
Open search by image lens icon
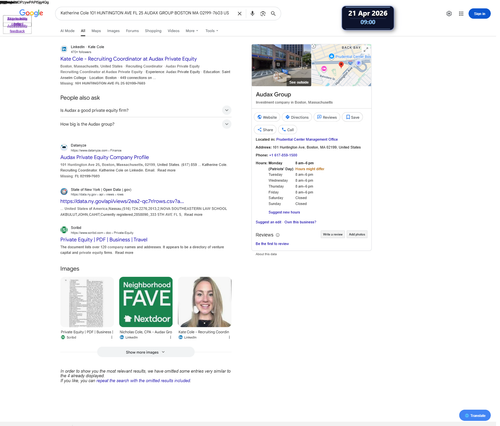[x=263, y=14]
